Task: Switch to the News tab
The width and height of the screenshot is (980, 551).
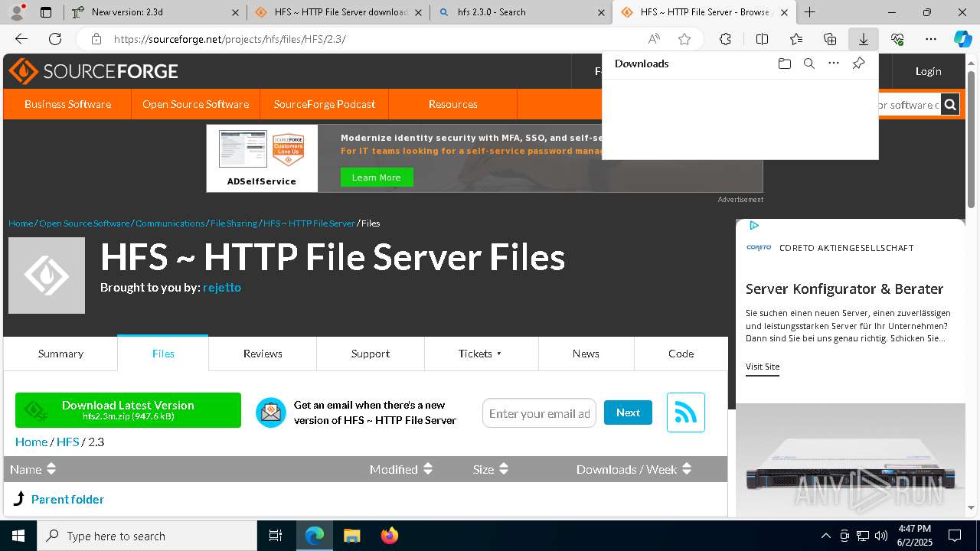Action: click(586, 354)
